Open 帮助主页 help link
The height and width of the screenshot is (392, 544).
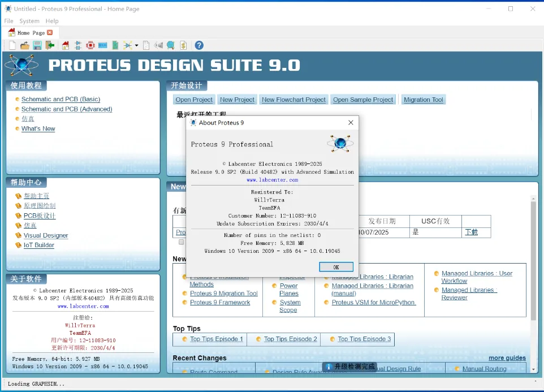(x=36, y=196)
